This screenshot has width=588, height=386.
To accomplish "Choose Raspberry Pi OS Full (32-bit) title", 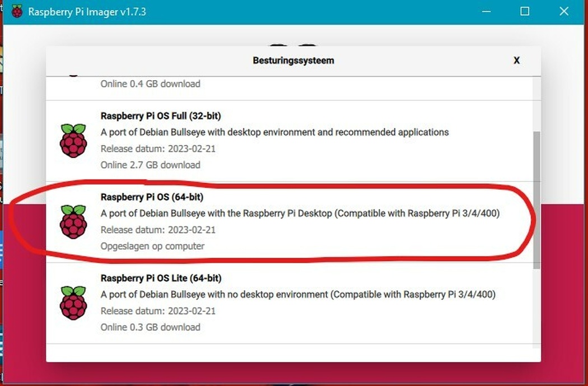I will [161, 116].
